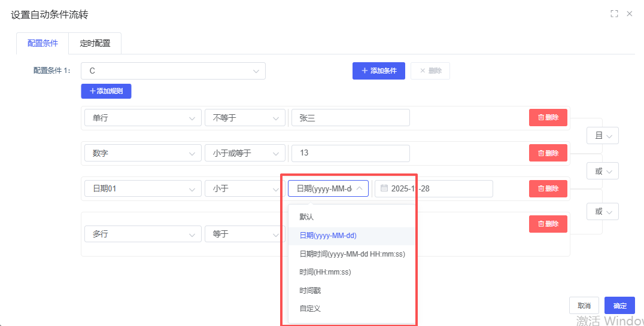Click the input field containing 张三
The height and width of the screenshot is (326, 644).
click(350, 118)
